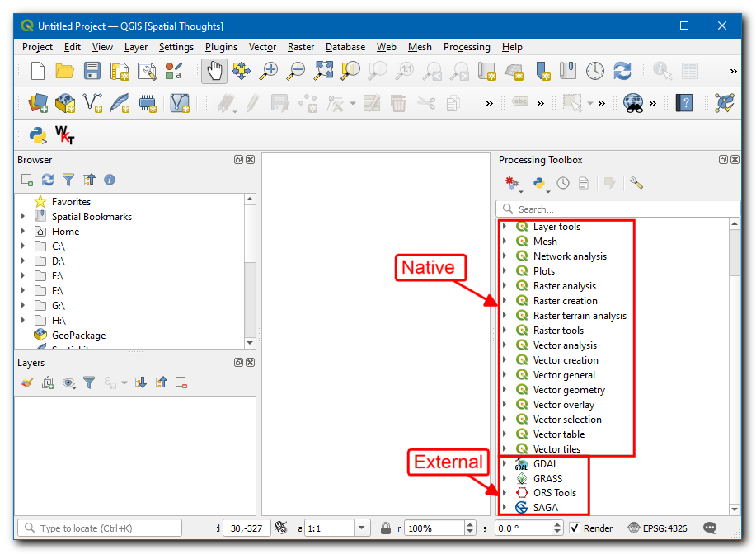Expand the GDAL provider group
756x554 pixels.
[x=504, y=464]
